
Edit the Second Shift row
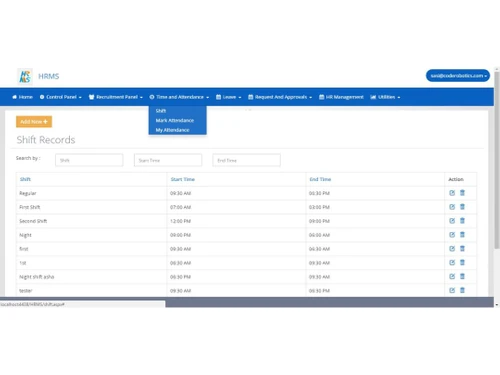pos(452,221)
